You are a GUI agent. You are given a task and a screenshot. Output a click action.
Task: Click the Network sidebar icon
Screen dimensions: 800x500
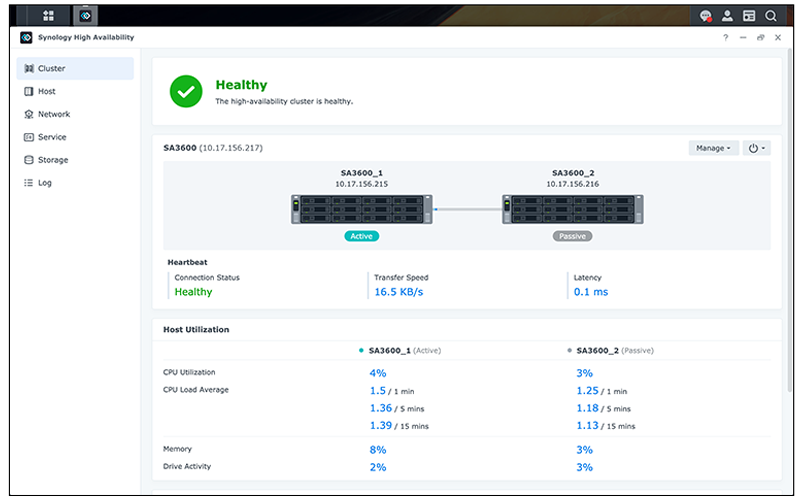29,114
